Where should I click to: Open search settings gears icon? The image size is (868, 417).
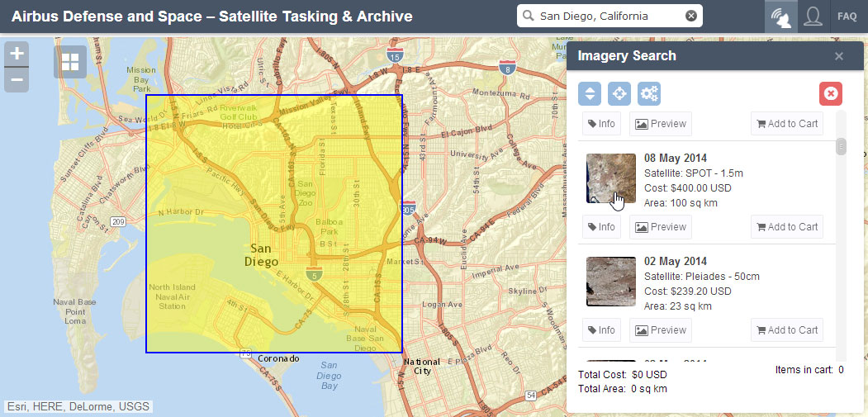649,94
